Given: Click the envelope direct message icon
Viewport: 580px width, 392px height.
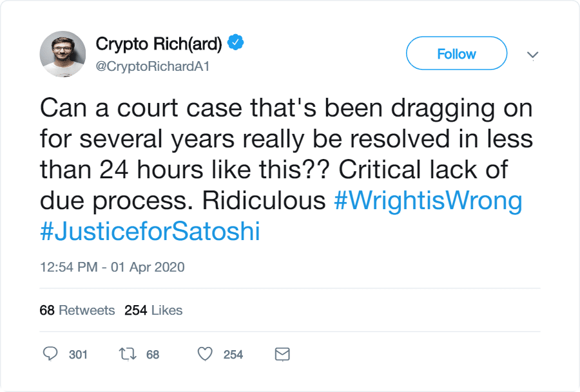Looking at the screenshot, I should click(x=282, y=354).
